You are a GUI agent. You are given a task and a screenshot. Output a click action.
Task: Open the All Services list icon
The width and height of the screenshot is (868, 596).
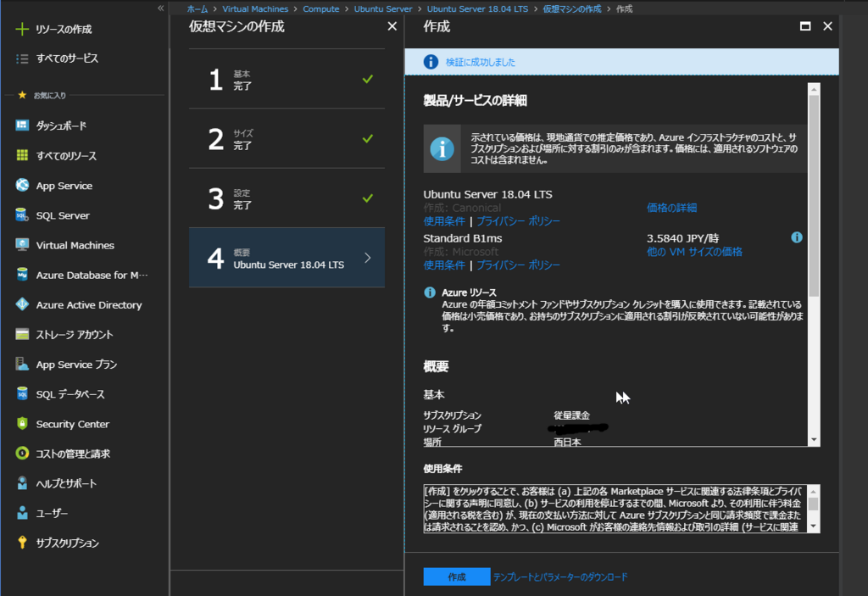coord(21,58)
